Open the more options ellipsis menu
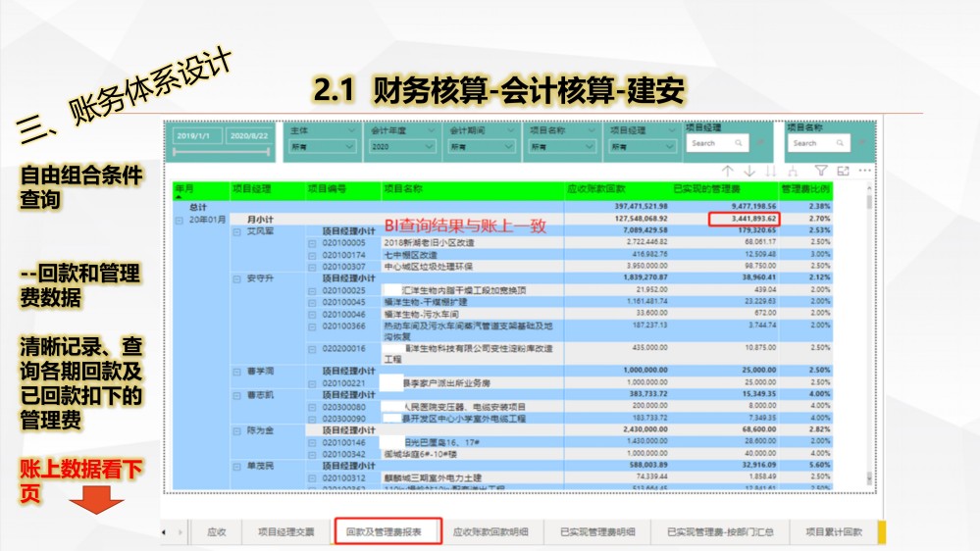Viewport: 980px width, 551px height. (x=865, y=171)
